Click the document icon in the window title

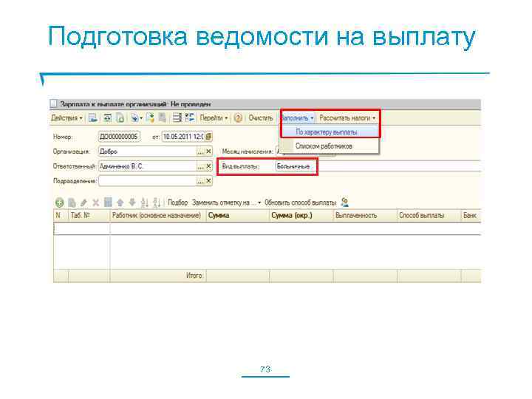54,104
